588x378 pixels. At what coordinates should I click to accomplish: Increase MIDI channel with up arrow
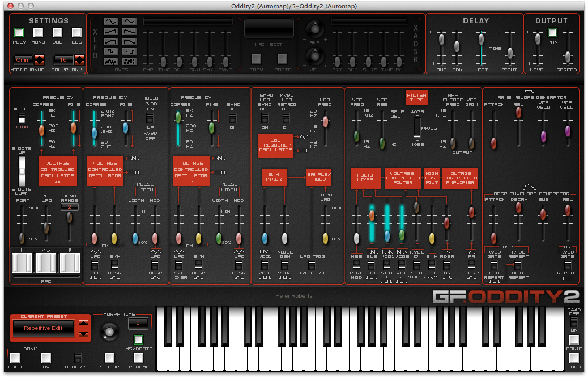(x=39, y=57)
